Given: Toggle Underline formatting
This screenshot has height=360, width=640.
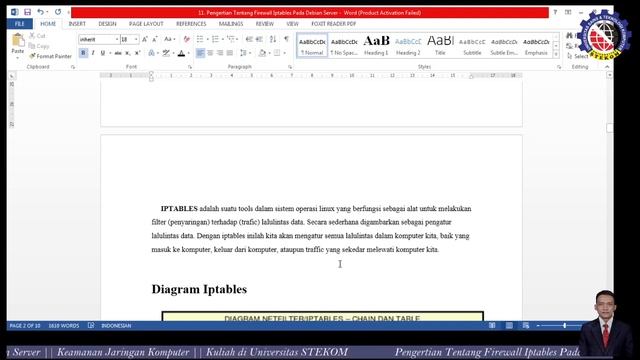Looking at the screenshot, I should [x=103, y=53].
